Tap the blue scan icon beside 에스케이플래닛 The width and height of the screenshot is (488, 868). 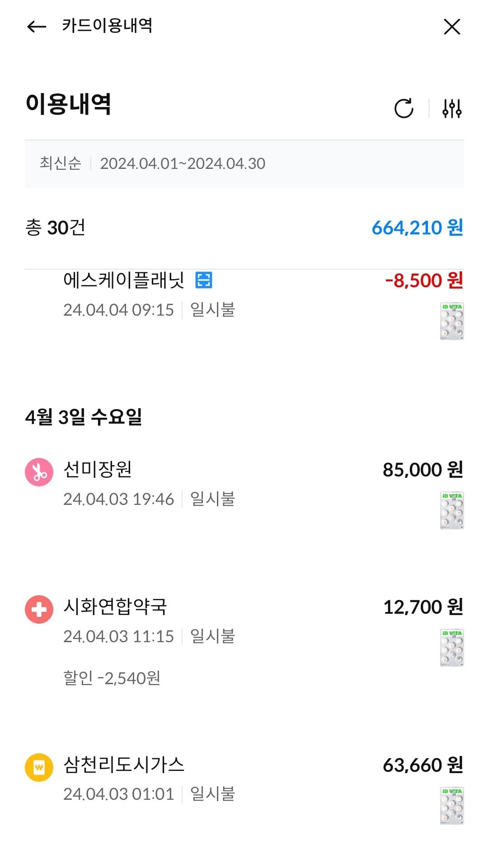[204, 280]
